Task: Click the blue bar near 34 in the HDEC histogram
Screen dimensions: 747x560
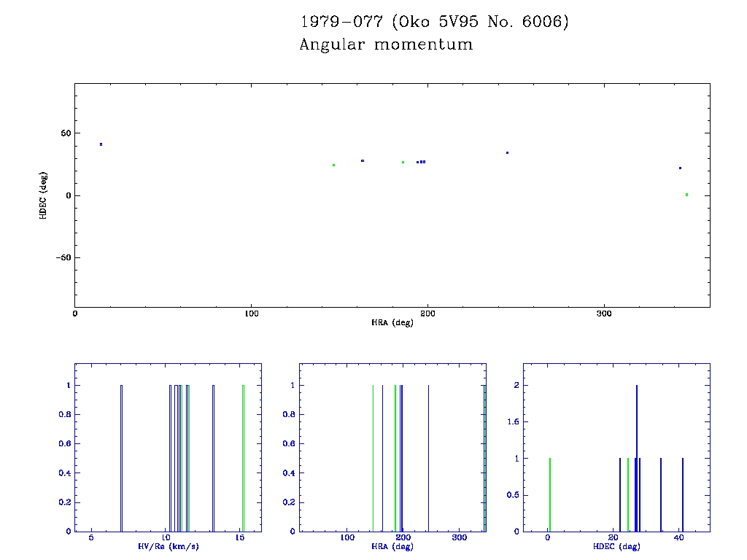Action: coord(661,495)
